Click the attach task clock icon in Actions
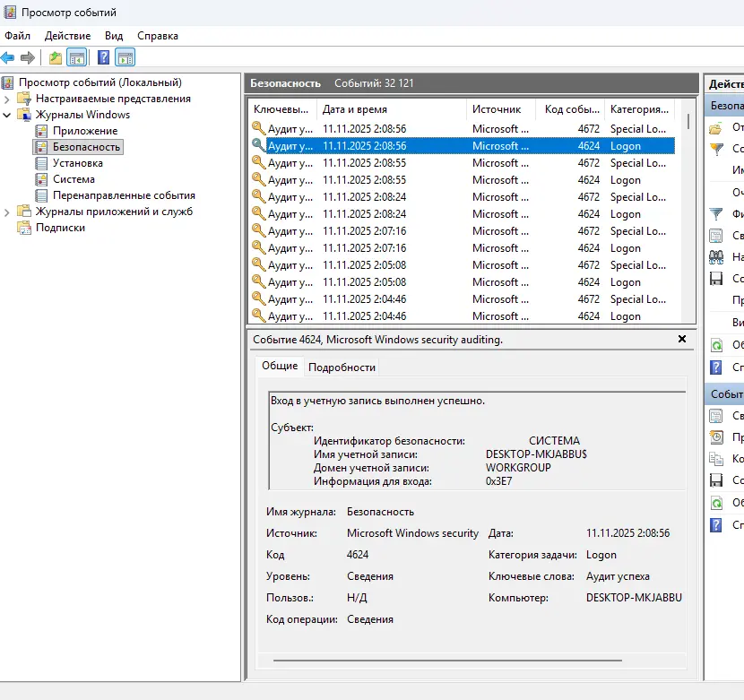The width and height of the screenshot is (744, 700). (x=715, y=437)
